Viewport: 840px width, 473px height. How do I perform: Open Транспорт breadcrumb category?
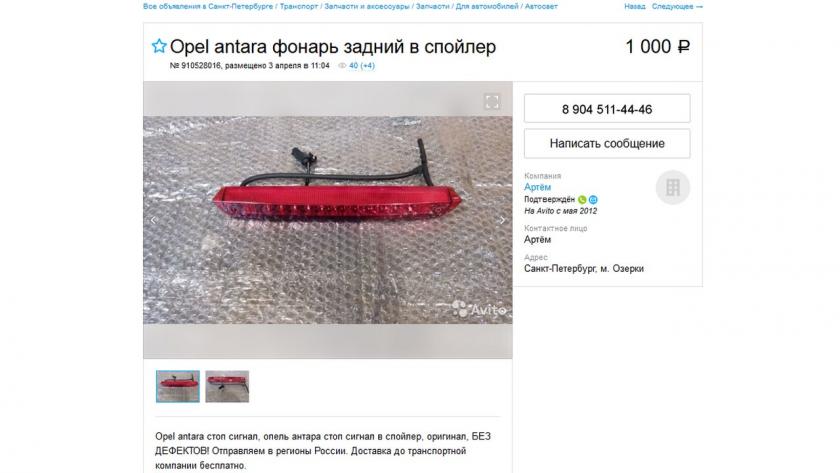(299, 6)
